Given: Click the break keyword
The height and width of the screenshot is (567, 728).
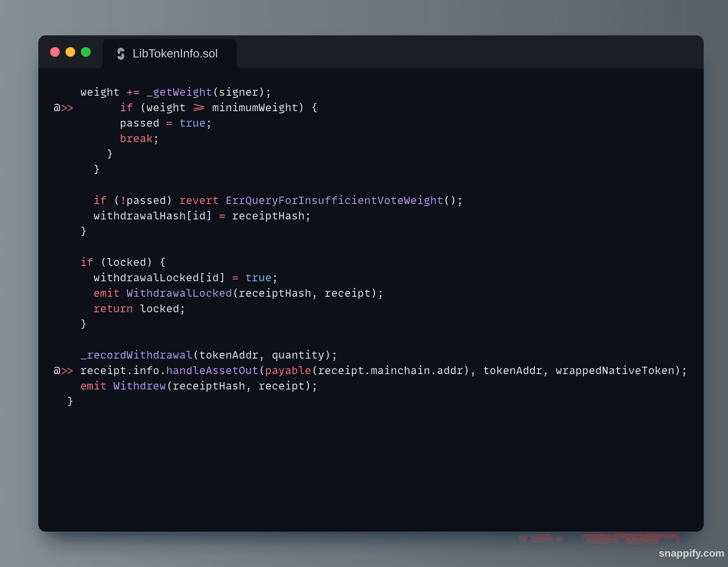Looking at the screenshot, I should [136, 139].
